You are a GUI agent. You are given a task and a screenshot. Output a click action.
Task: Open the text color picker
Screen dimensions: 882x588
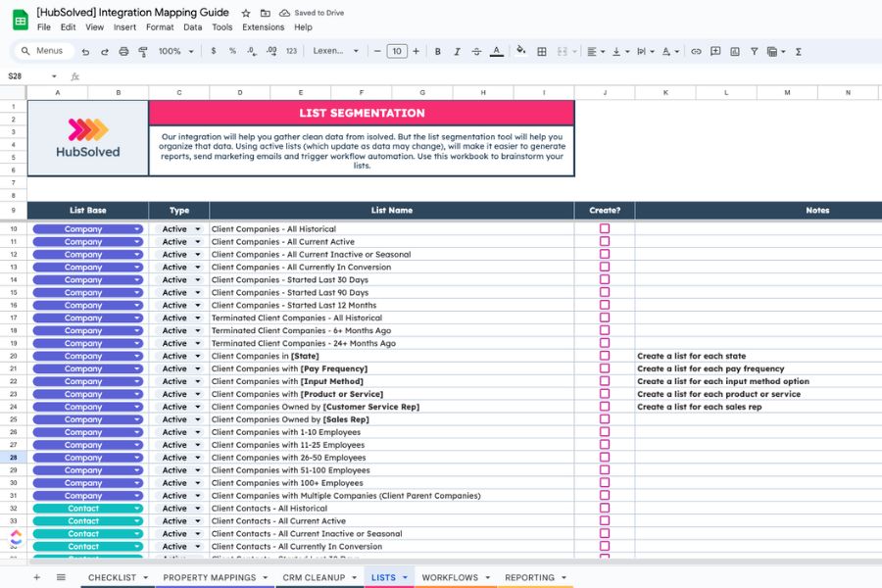pyautogui.click(x=496, y=51)
